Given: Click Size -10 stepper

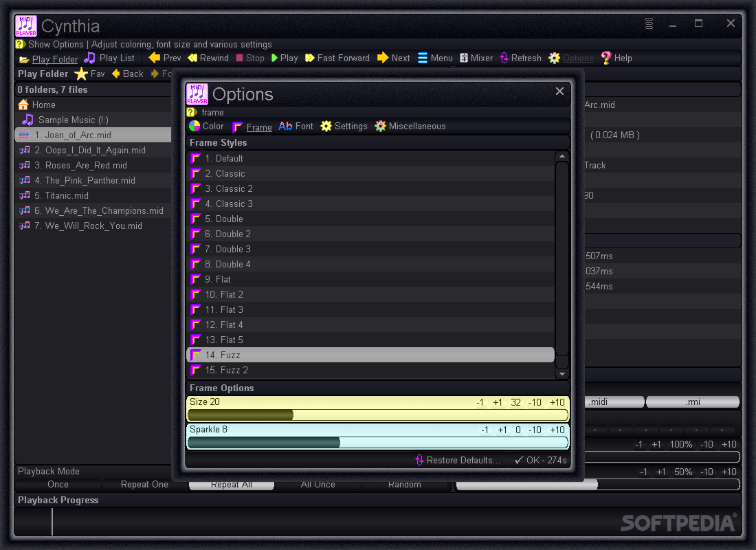Looking at the screenshot, I should (535, 402).
